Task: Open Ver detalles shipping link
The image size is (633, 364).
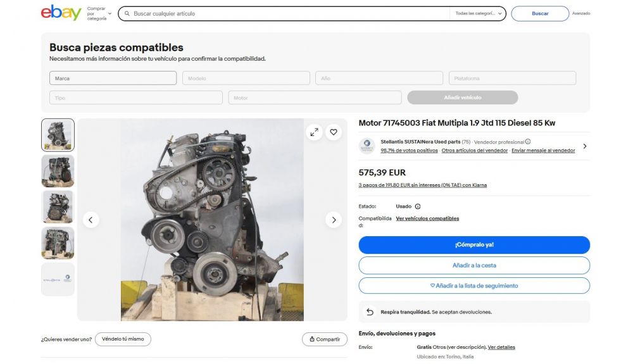Action: [x=501, y=347]
